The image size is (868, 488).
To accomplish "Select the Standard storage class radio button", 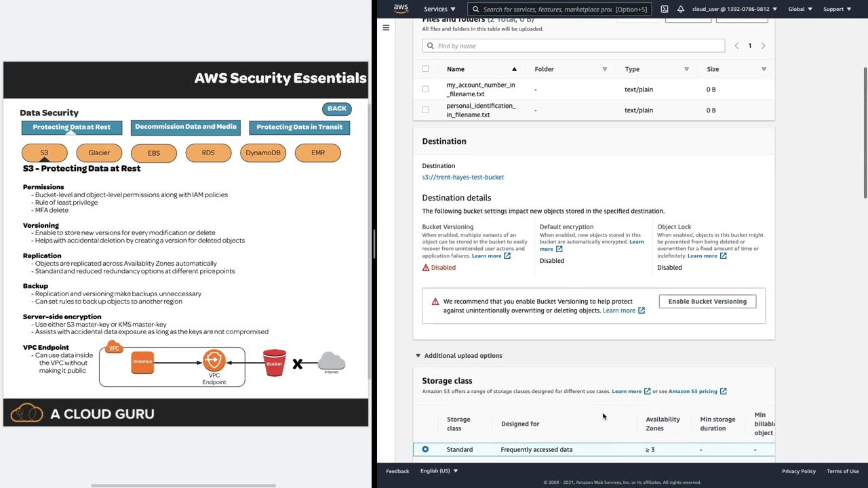I will tap(425, 449).
